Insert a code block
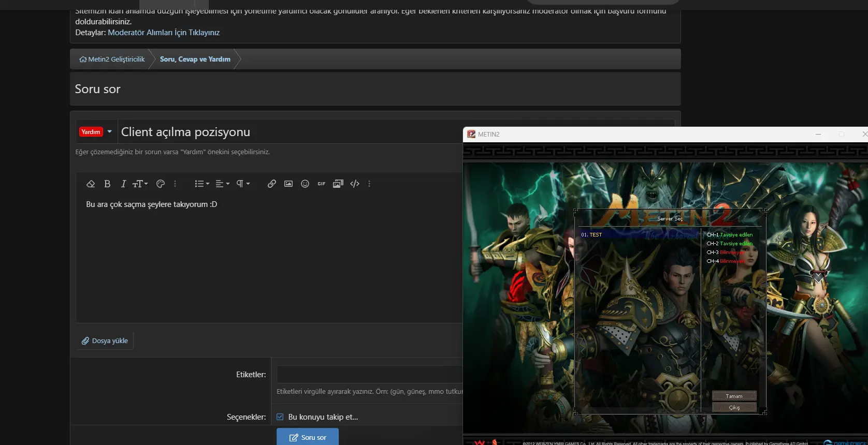The width and height of the screenshot is (868, 445). pyautogui.click(x=355, y=184)
